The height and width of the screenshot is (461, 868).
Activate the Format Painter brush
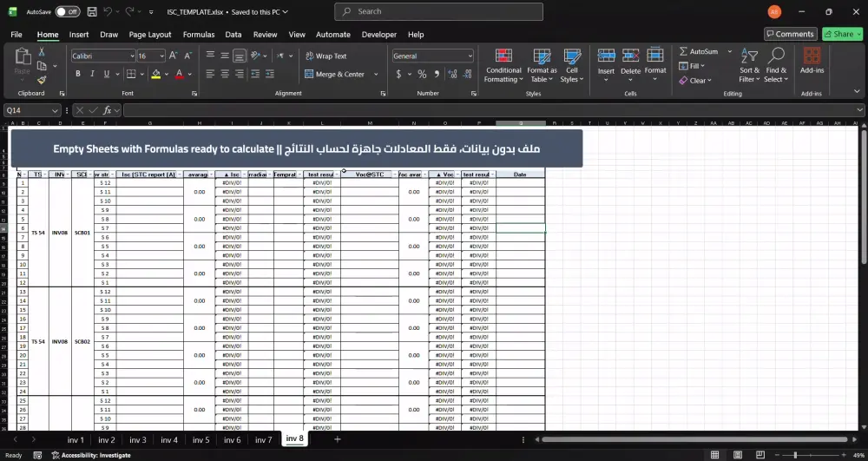[42, 80]
